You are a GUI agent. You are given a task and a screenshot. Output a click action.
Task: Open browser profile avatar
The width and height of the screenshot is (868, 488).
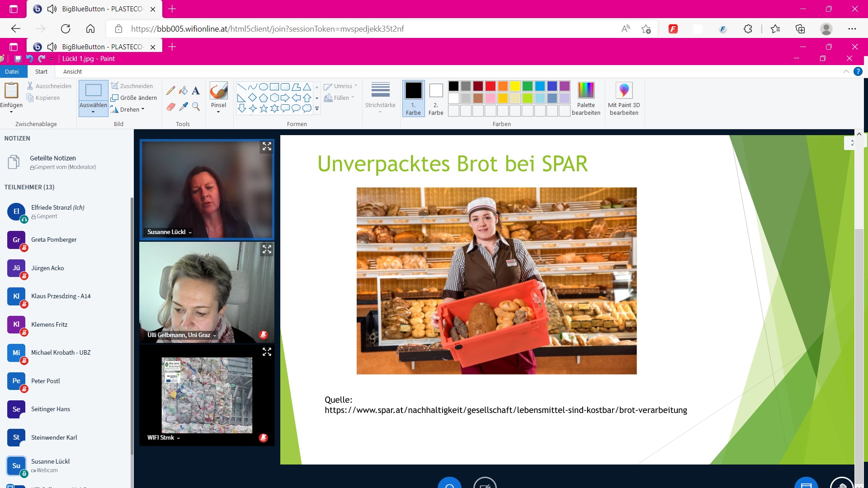(x=826, y=29)
